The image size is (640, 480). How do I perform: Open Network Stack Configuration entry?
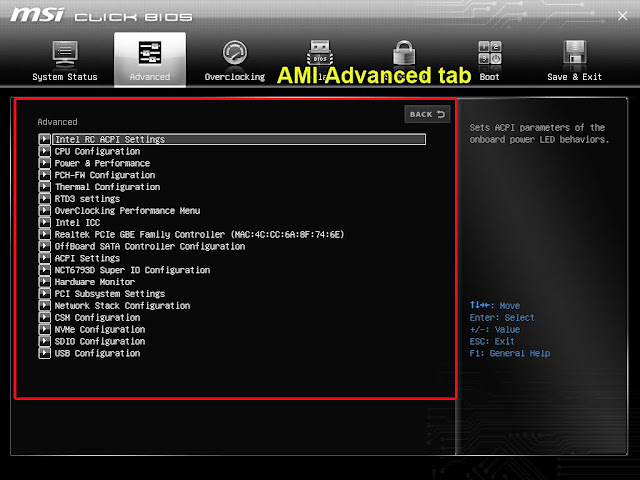click(122, 305)
